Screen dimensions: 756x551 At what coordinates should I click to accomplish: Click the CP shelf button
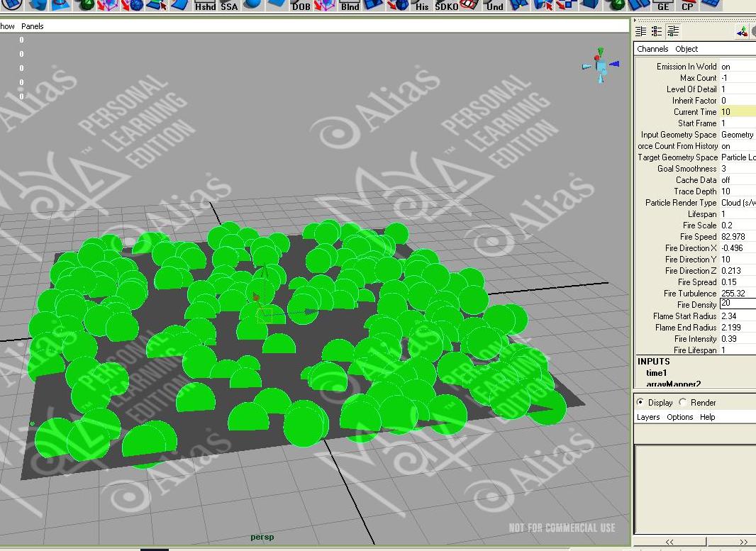[x=687, y=5]
